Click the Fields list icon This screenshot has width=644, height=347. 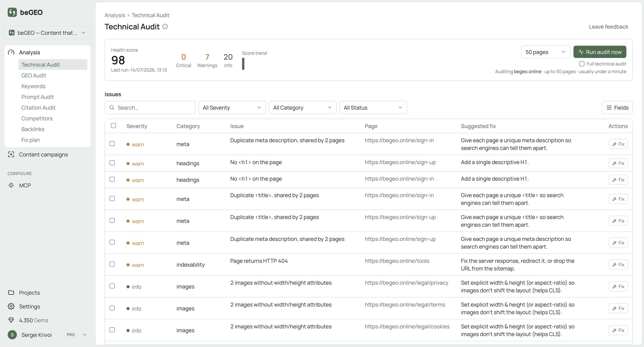(x=609, y=107)
